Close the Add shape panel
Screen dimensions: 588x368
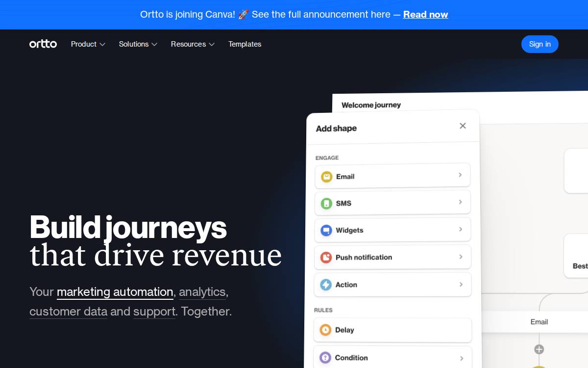463,126
